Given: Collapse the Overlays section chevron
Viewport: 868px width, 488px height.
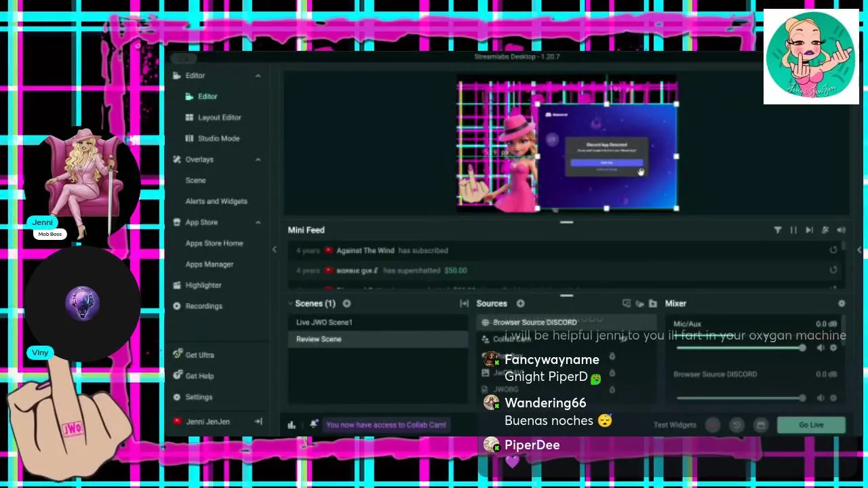Looking at the screenshot, I should pos(258,159).
